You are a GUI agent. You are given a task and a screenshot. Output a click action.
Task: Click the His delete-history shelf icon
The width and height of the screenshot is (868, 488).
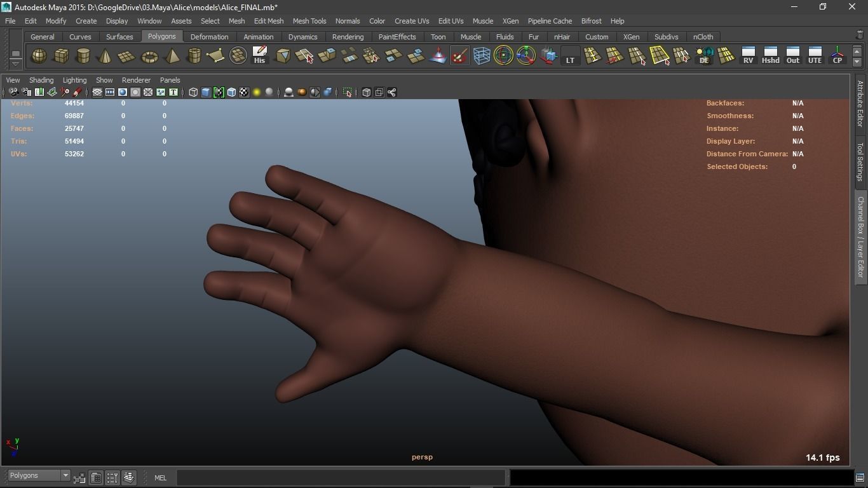[259, 56]
